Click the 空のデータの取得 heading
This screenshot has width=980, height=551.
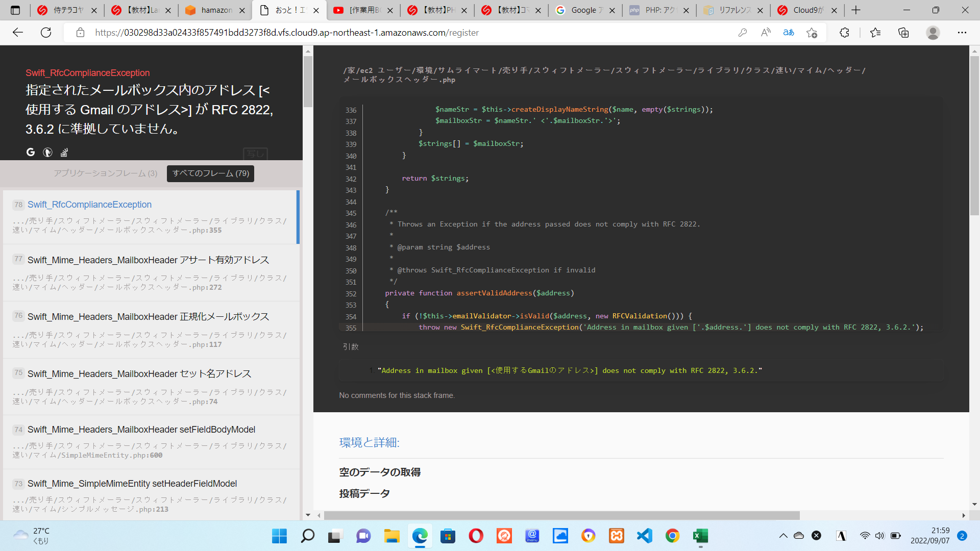click(380, 472)
